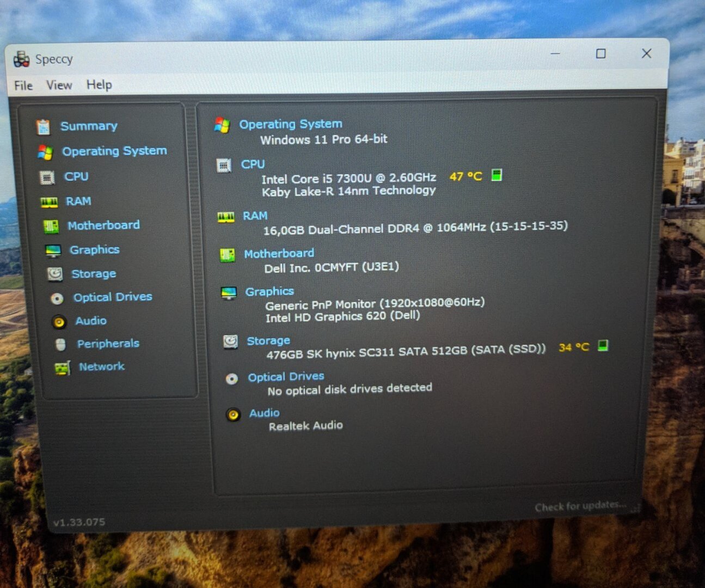Open the View menu
The height and width of the screenshot is (588, 705).
tap(59, 85)
